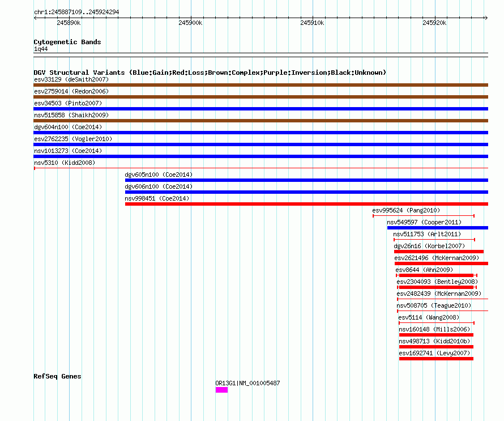
Task: Click the right arrowhead of the ruler
Action: pyautogui.click(x=486, y=18)
